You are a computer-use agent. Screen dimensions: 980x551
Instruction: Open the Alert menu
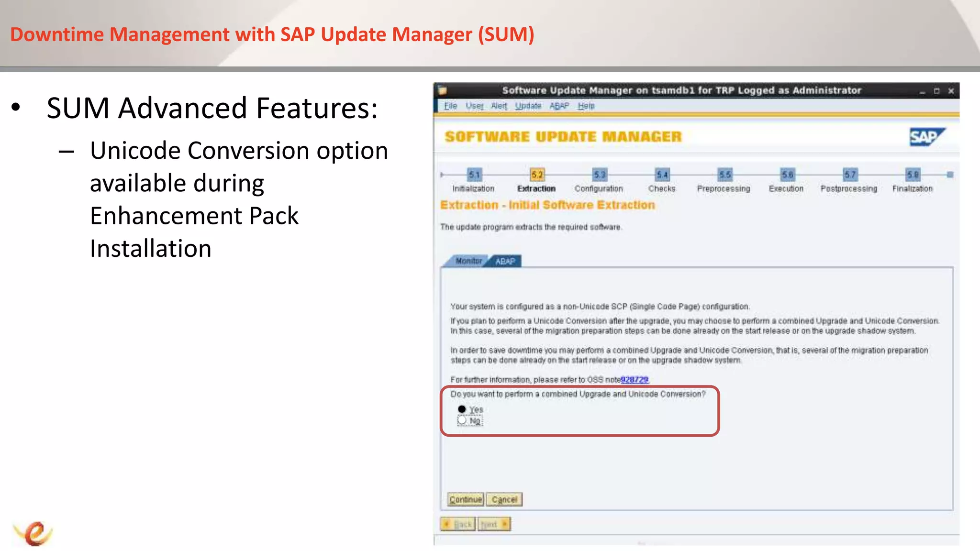499,106
